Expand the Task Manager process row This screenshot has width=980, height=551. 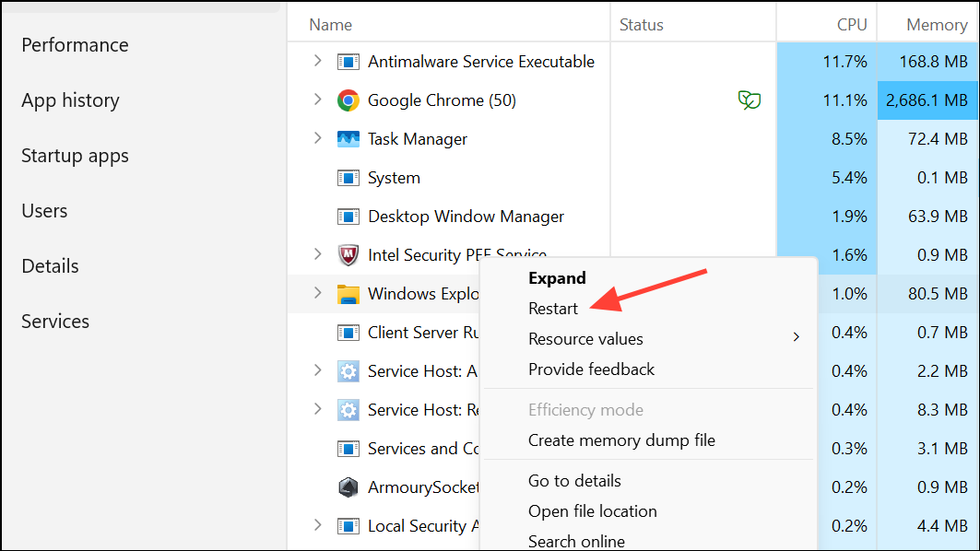(x=317, y=138)
